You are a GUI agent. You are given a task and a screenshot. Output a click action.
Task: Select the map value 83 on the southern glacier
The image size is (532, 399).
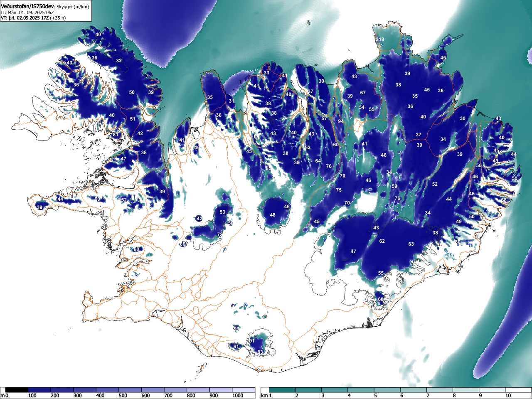260,352
